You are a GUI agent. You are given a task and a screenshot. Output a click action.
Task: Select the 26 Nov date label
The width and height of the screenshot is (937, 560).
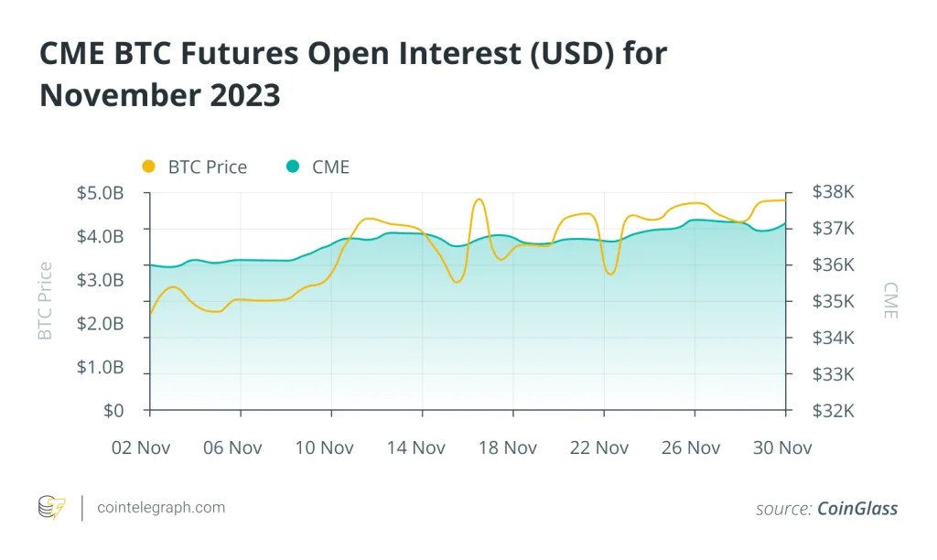(690, 447)
